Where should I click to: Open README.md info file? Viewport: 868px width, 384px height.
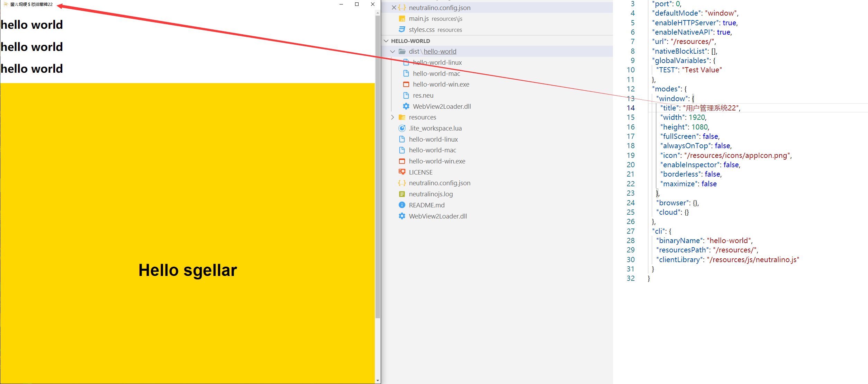click(x=426, y=205)
